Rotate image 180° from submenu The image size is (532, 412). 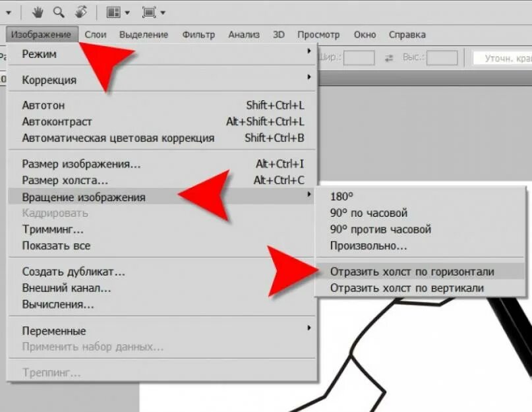tap(421, 196)
